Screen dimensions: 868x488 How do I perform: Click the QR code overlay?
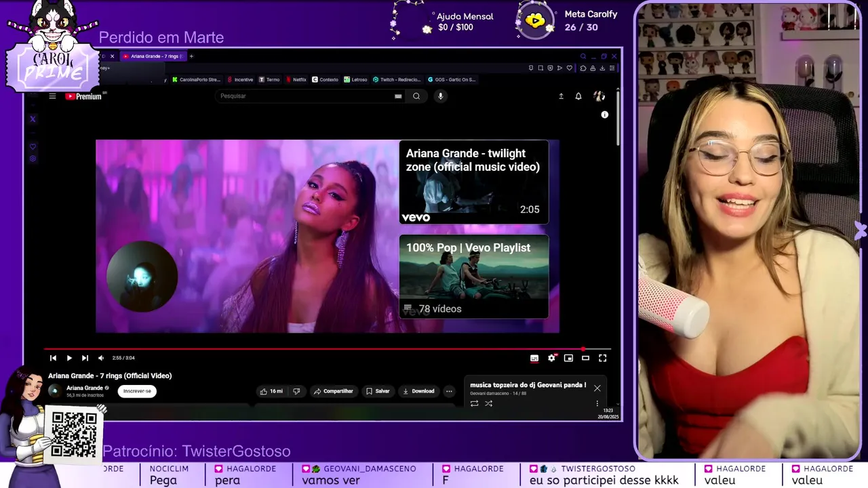pos(74,434)
